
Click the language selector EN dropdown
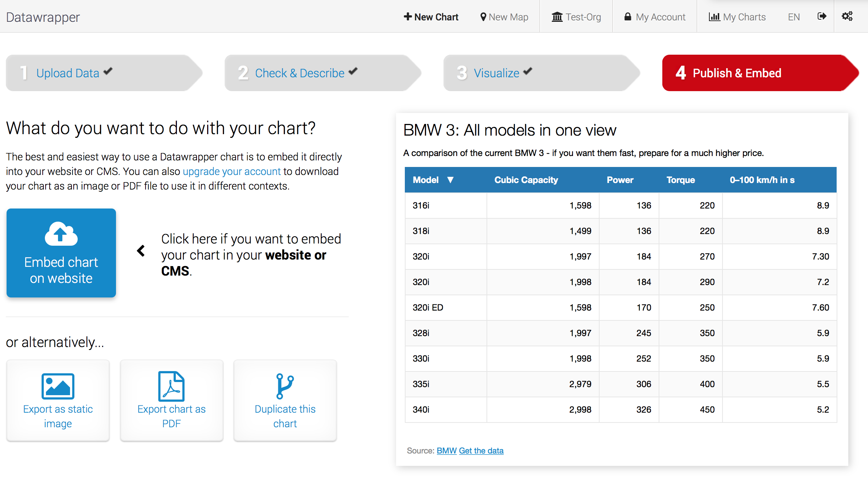[793, 16]
